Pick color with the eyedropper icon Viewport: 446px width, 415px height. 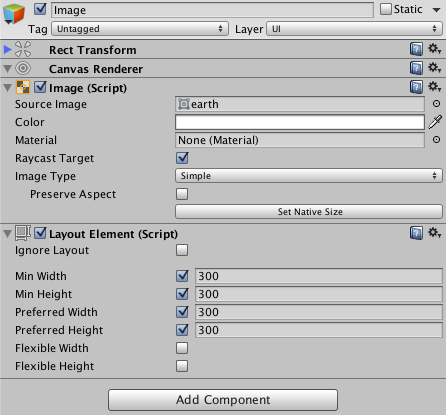point(435,122)
